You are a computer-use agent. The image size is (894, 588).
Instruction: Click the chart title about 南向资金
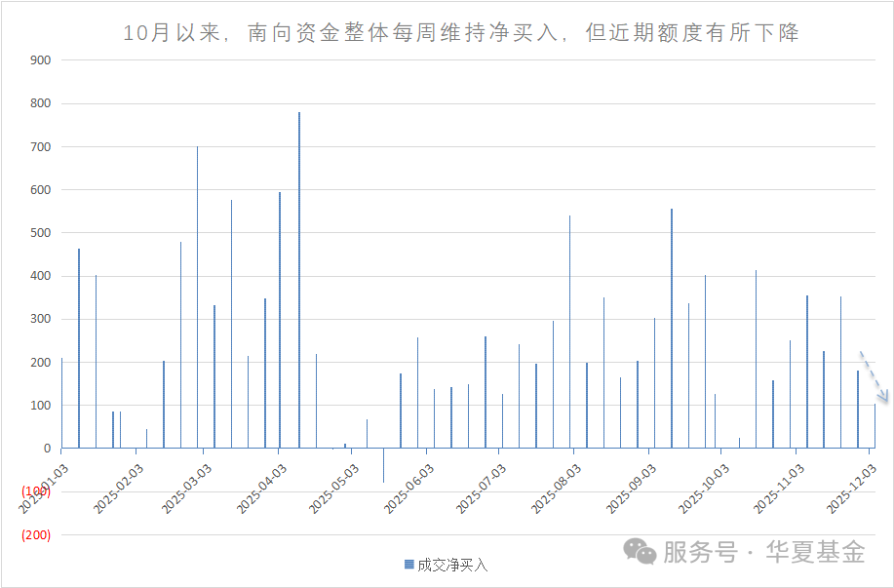pyautogui.click(x=461, y=32)
